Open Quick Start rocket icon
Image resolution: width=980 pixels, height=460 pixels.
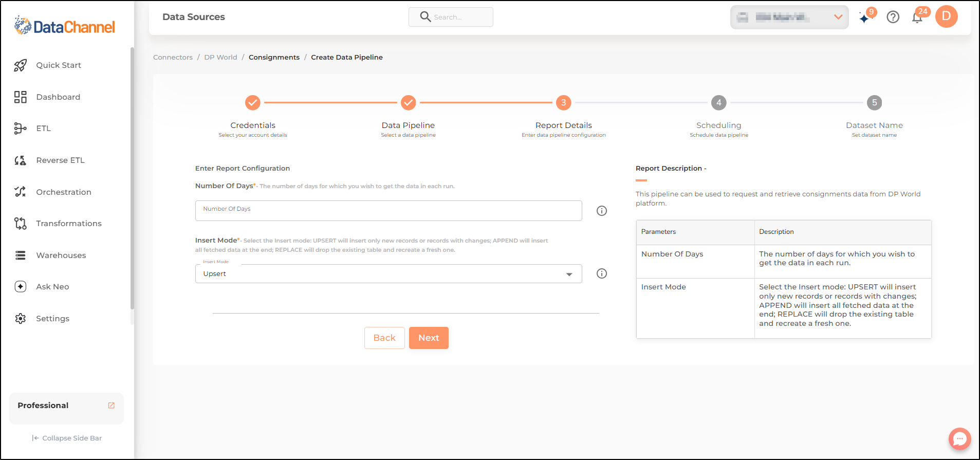coord(21,65)
